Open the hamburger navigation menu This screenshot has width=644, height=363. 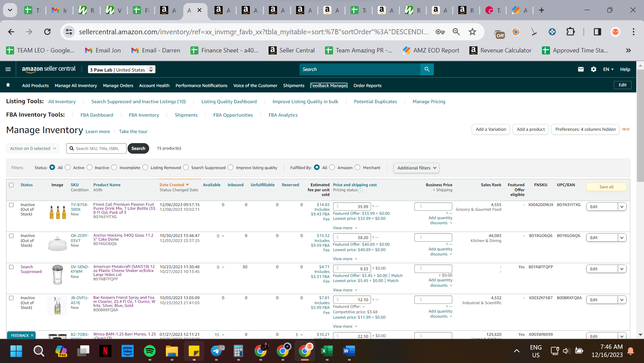point(8,69)
